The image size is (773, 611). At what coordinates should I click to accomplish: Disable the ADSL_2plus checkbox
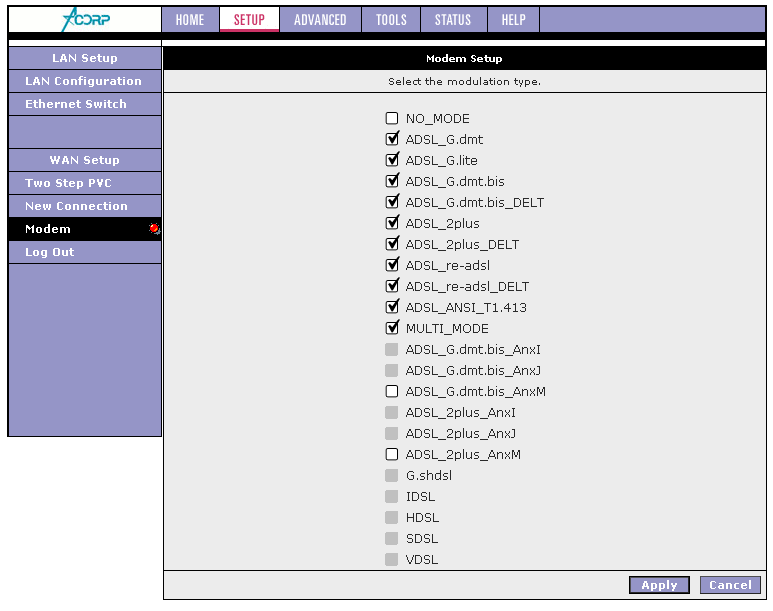point(392,223)
